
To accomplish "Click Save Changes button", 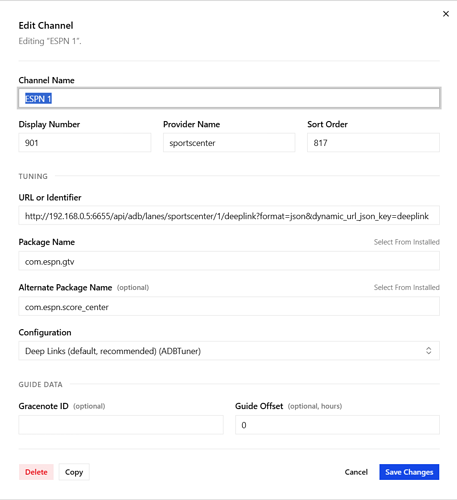I will (409, 472).
